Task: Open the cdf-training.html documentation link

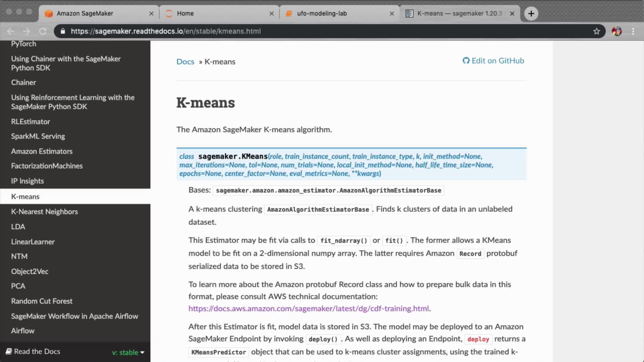Action: point(308,308)
